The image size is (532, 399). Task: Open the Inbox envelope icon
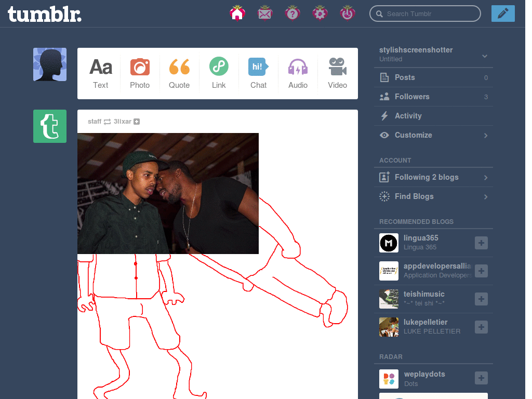265,13
